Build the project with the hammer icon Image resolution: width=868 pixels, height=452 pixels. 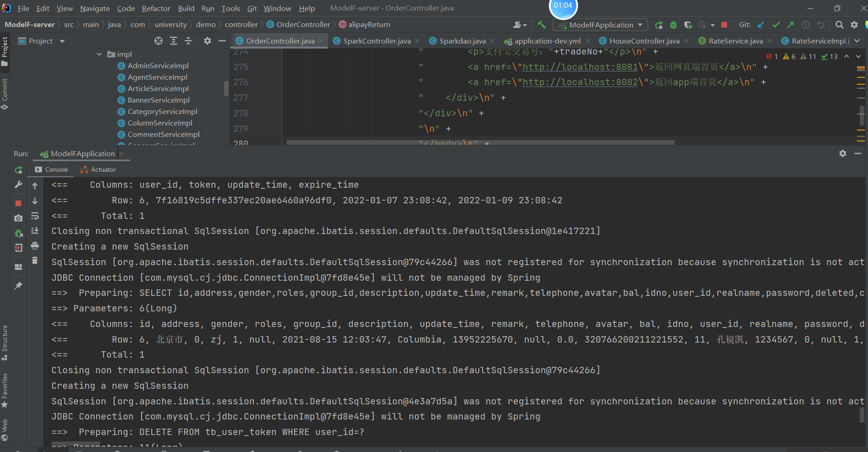click(541, 25)
